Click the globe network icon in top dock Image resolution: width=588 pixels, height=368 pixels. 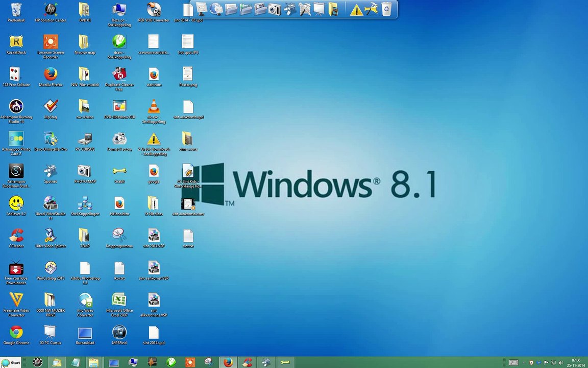pos(216,9)
